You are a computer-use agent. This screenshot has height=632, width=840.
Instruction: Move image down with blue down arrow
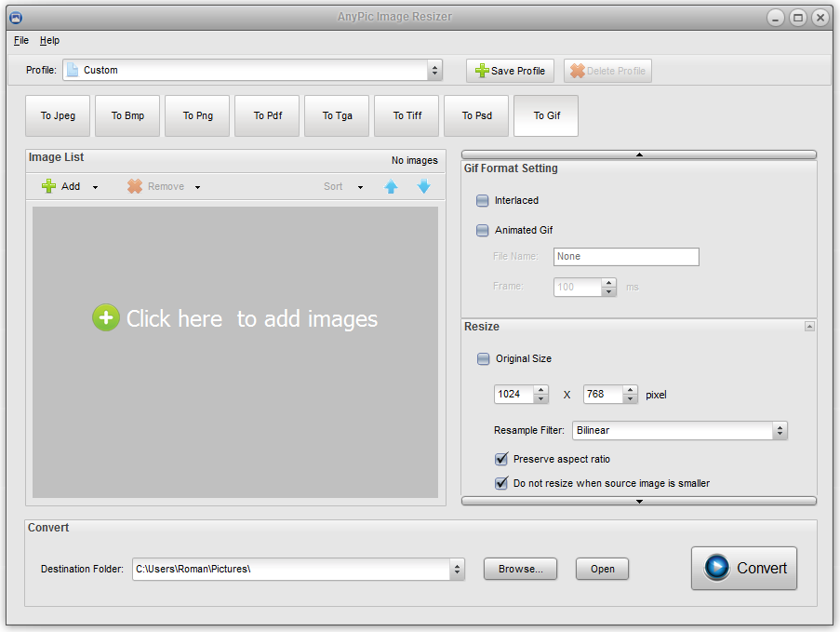click(x=424, y=186)
